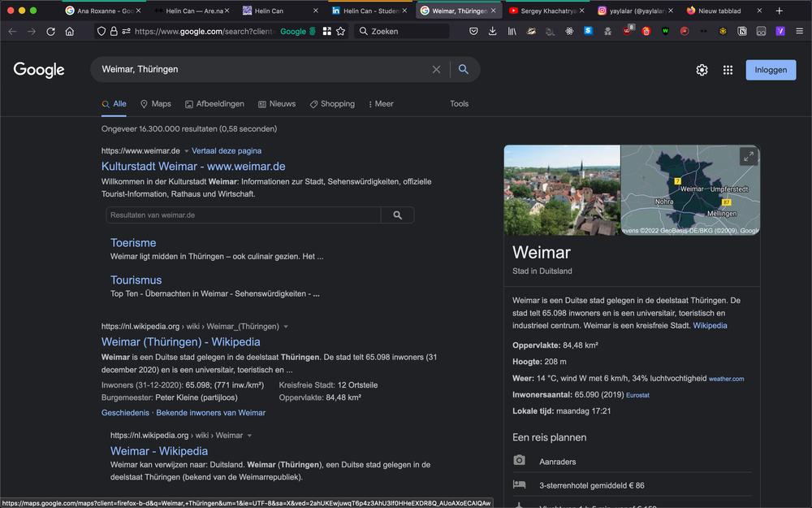The height and width of the screenshot is (508, 812).
Task: Reload the page with the refresh icon
Action: click(x=50, y=32)
